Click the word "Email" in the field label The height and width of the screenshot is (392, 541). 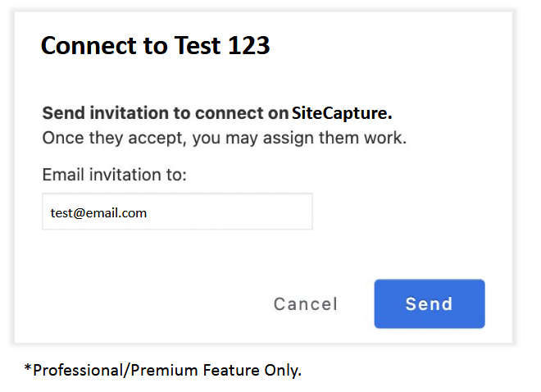click(62, 175)
